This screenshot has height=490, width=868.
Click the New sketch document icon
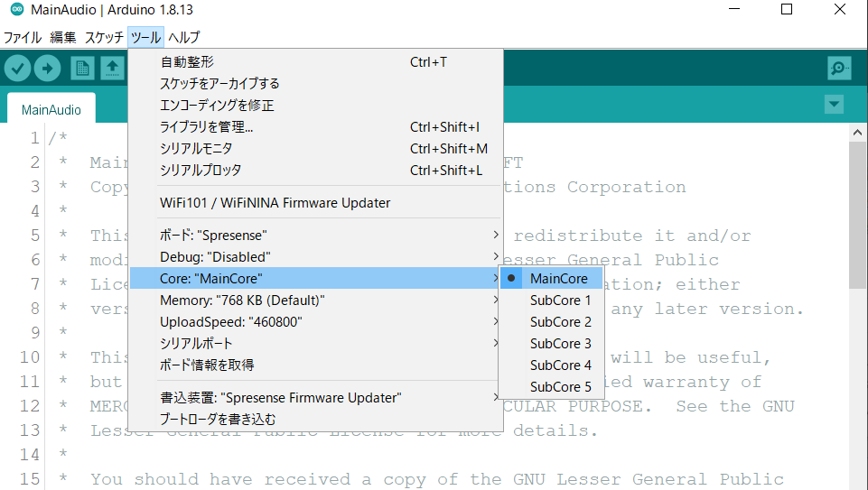pyautogui.click(x=82, y=69)
